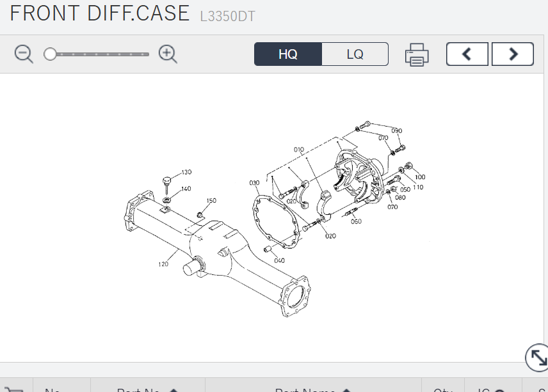Viewport: 548px width, 392px height.
Task: Select part callout 120 on the diagram
Action: (163, 264)
